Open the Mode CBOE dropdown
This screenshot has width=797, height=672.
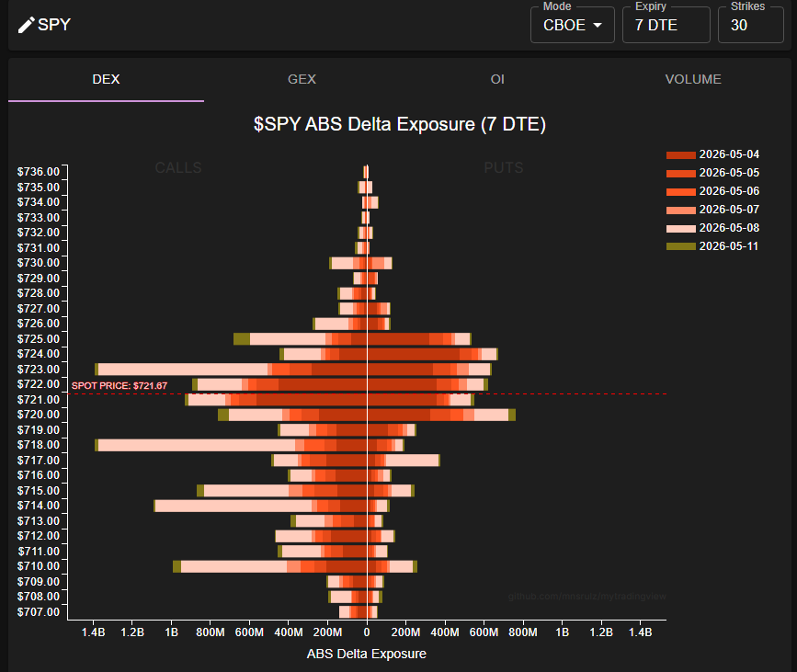(573, 25)
